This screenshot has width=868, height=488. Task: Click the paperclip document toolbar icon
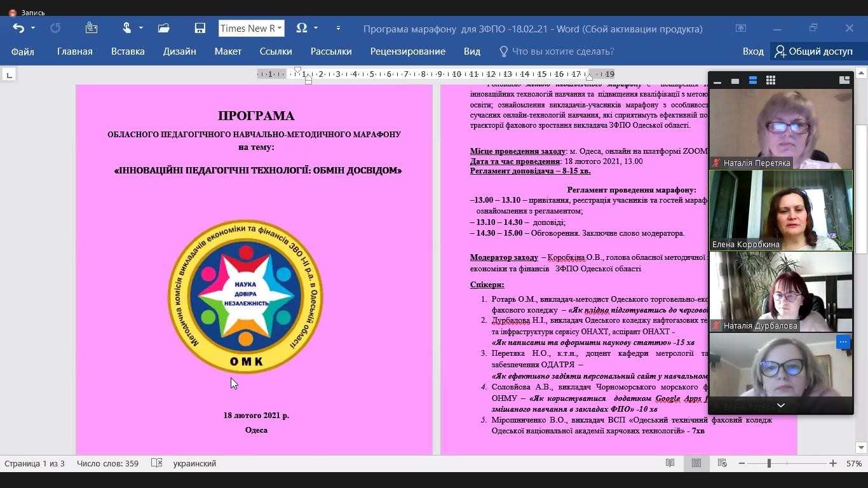pyautogui.click(x=92, y=28)
